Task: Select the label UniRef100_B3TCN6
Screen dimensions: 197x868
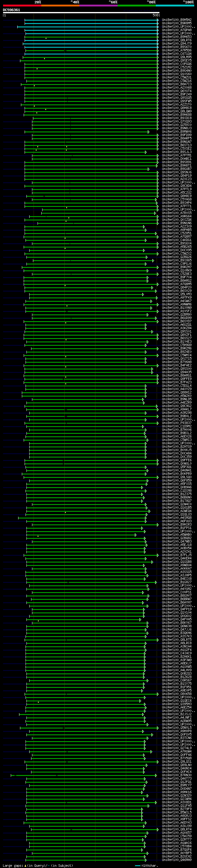Action: [177, 738]
